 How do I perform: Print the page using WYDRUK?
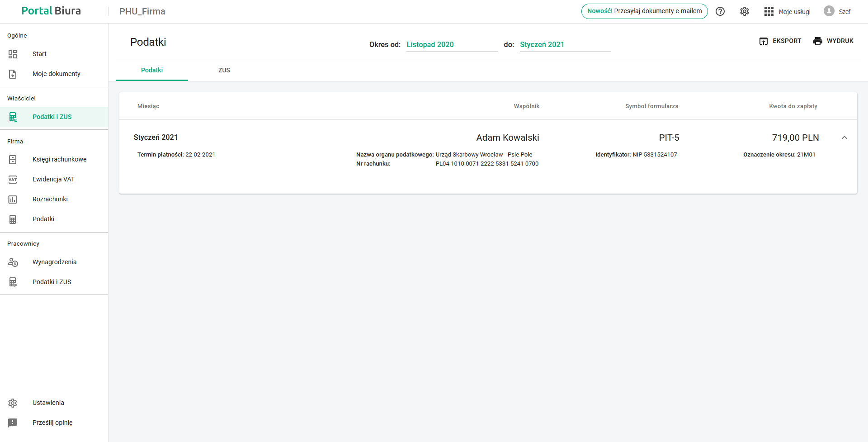tap(833, 41)
